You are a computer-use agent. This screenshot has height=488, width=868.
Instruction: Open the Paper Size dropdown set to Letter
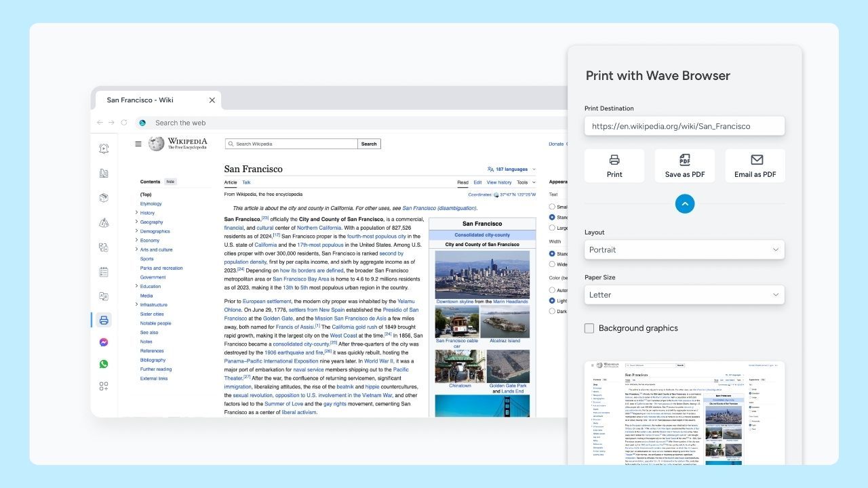pyautogui.click(x=684, y=295)
